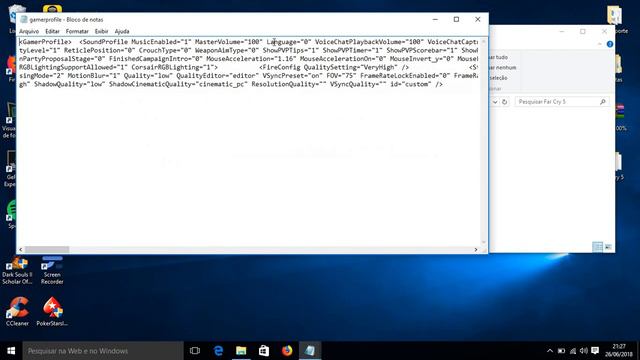Open Microsoft Store from the taskbar
Screen dimensions: 640x360
[x=264, y=351]
